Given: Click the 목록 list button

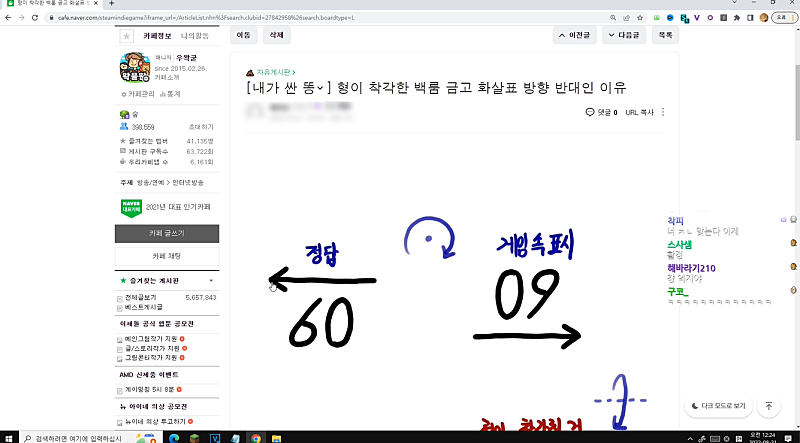Looking at the screenshot, I should tap(665, 36).
